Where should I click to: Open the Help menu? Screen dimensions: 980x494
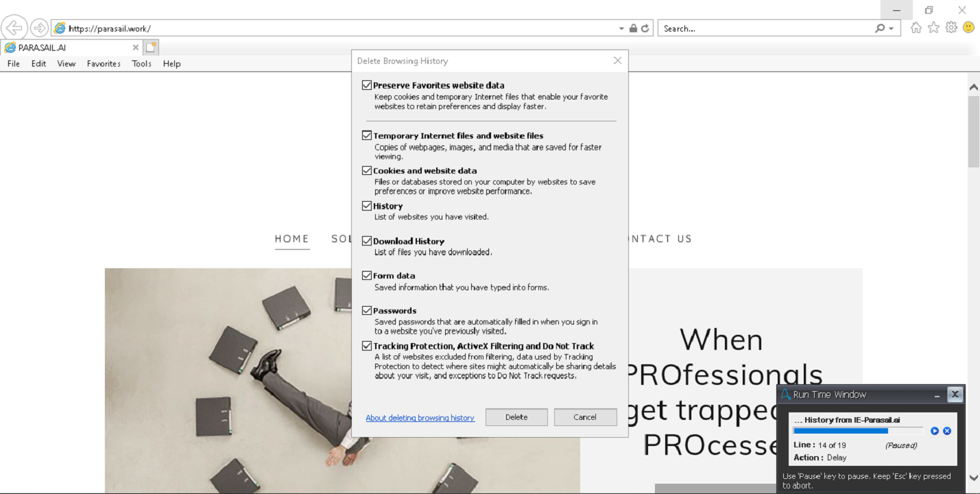click(172, 64)
